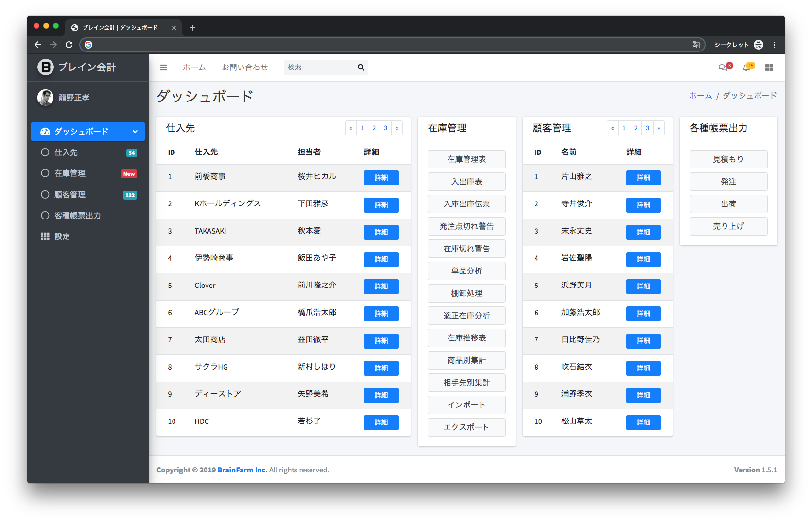This screenshot has width=812, height=522.
Task: Click the ホーム item in top navbar
Action: [194, 67]
